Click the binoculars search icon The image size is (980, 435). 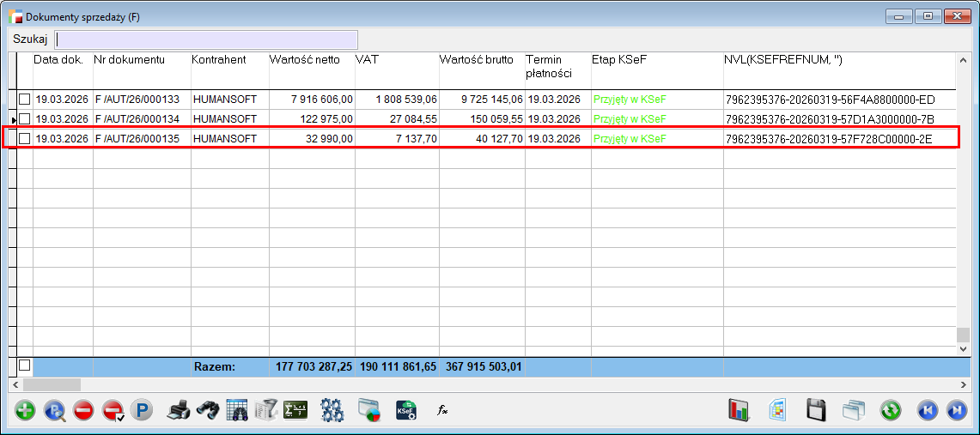[207, 410]
